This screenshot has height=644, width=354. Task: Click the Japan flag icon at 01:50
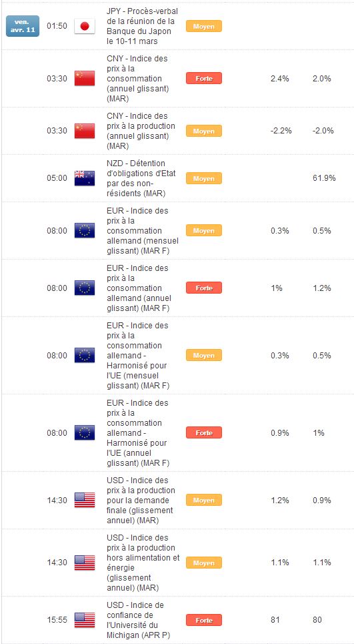tap(85, 26)
